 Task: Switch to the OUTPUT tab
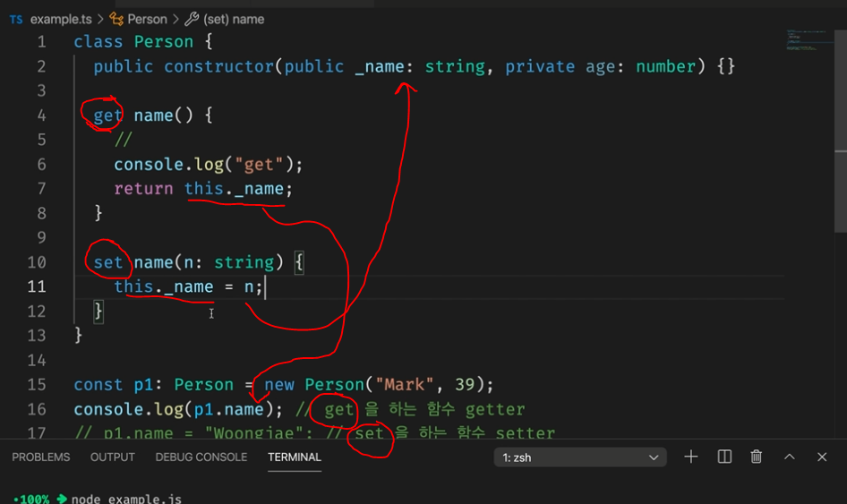pos(112,457)
